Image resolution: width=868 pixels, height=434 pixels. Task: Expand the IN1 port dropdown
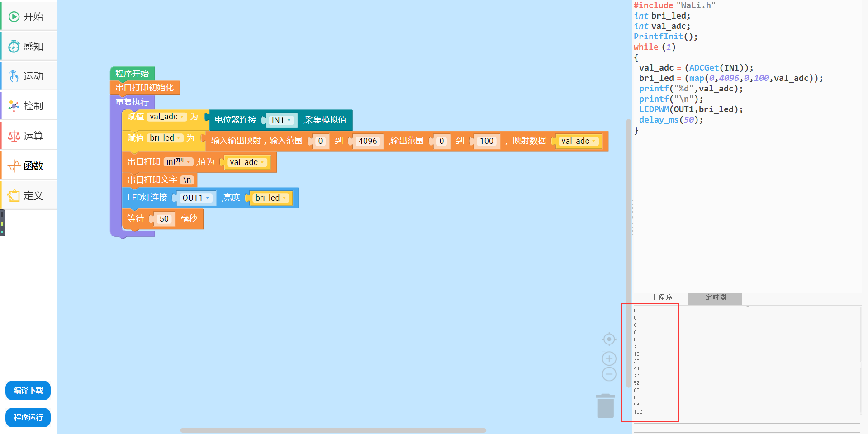pyautogui.click(x=289, y=120)
